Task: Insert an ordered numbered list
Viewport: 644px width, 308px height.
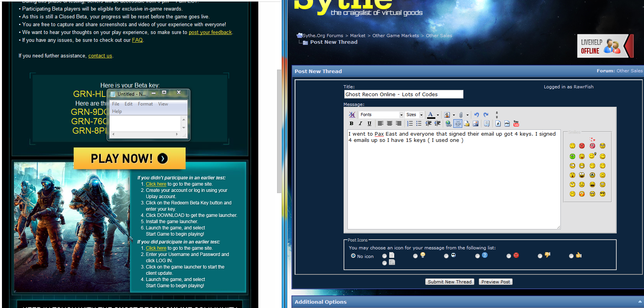Action: pyautogui.click(x=410, y=124)
